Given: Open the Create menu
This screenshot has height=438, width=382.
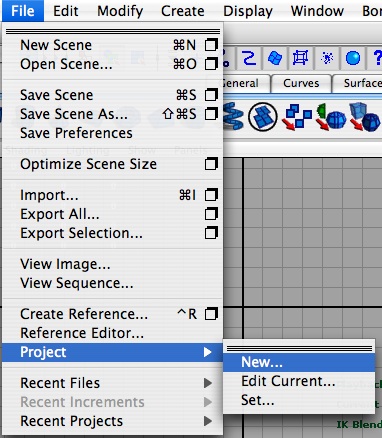Looking at the screenshot, I should pos(183,11).
